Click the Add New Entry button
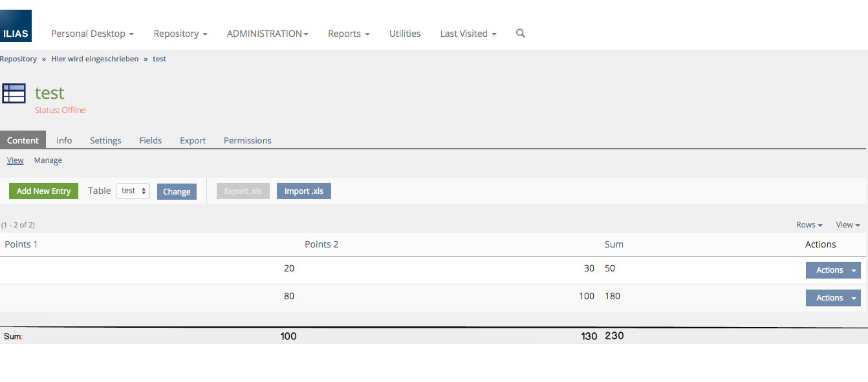Screen dimensions: 868x382 43,191
